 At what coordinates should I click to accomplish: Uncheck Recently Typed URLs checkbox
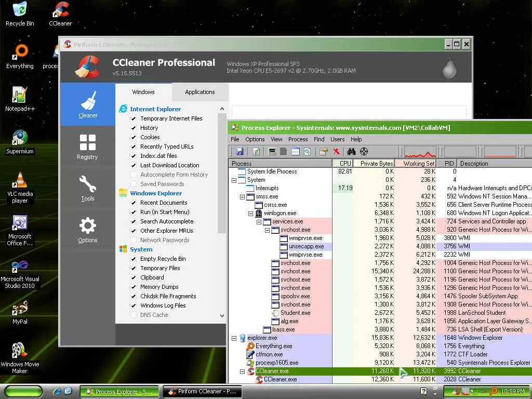click(x=134, y=147)
